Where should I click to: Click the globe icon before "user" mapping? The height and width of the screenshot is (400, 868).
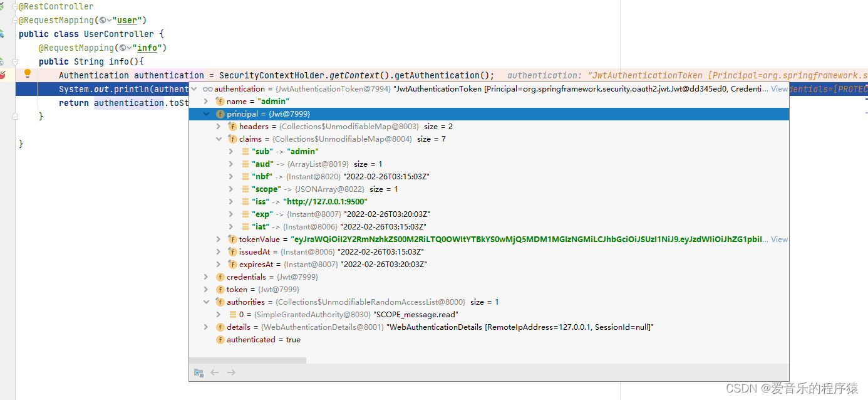[x=103, y=20]
